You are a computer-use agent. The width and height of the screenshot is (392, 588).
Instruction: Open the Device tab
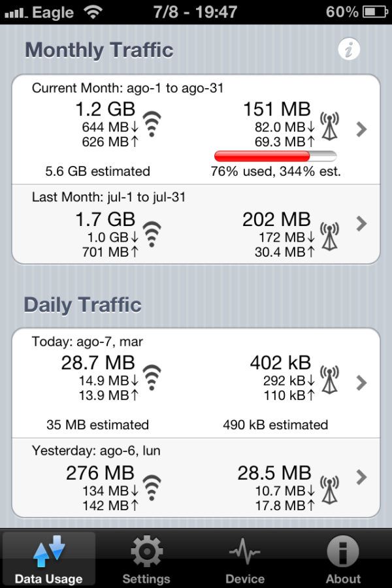(x=245, y=559)
